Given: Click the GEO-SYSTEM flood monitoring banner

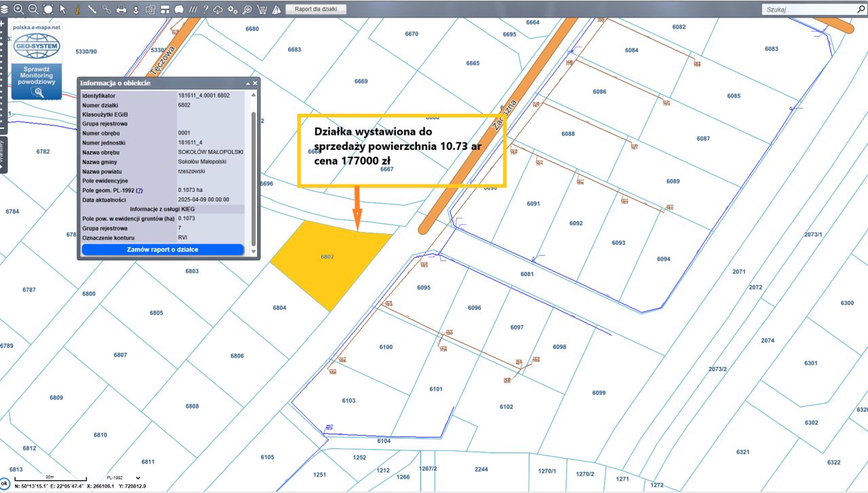Looking at the screenshot, I should [x=37, y=61].
